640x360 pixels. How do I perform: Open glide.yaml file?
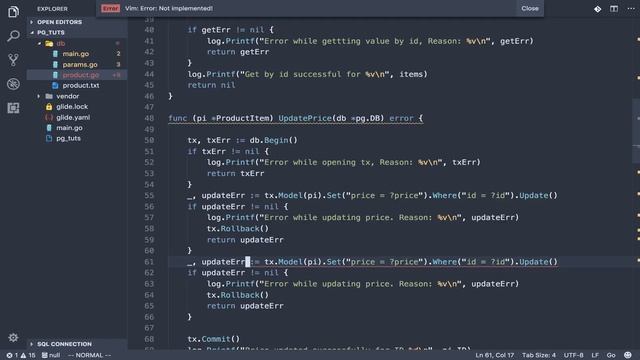pyautogui.click(x=73, y=117)
